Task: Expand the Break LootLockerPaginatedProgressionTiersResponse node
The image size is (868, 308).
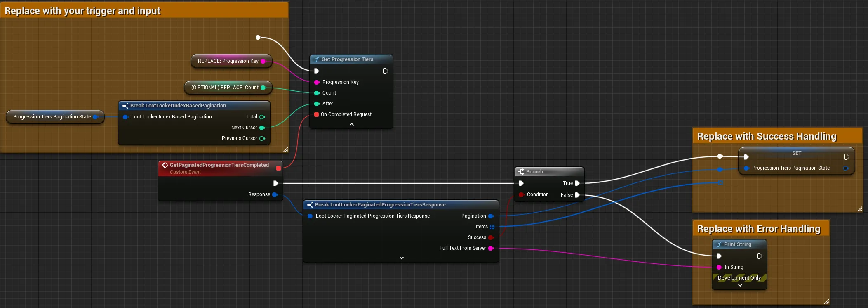Action: coord(402,258)
